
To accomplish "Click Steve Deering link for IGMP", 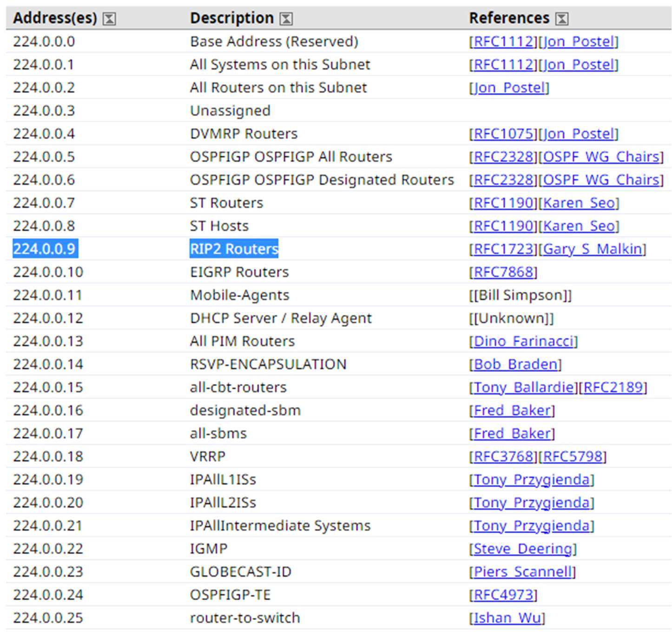I will (523, 549).
